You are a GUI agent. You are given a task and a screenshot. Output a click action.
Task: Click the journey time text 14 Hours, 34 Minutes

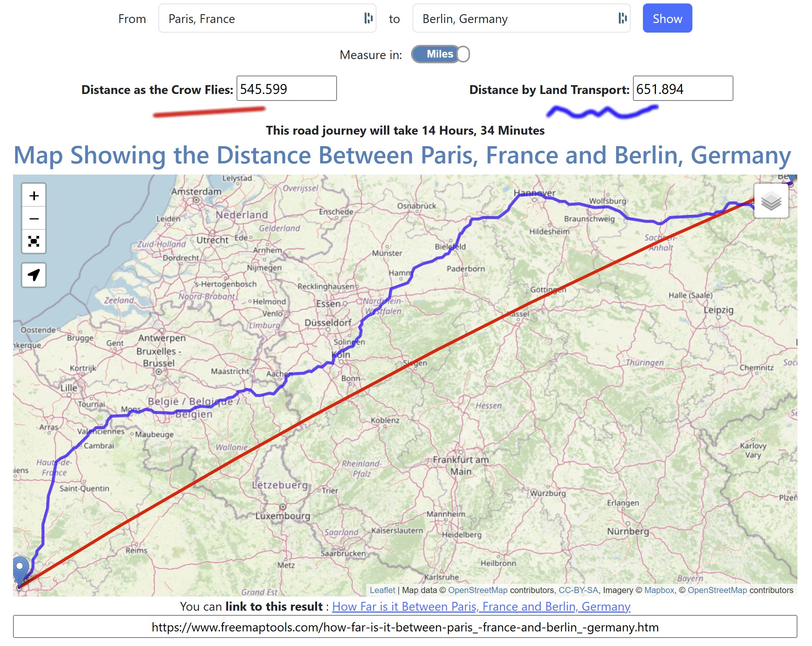[483, 130]
